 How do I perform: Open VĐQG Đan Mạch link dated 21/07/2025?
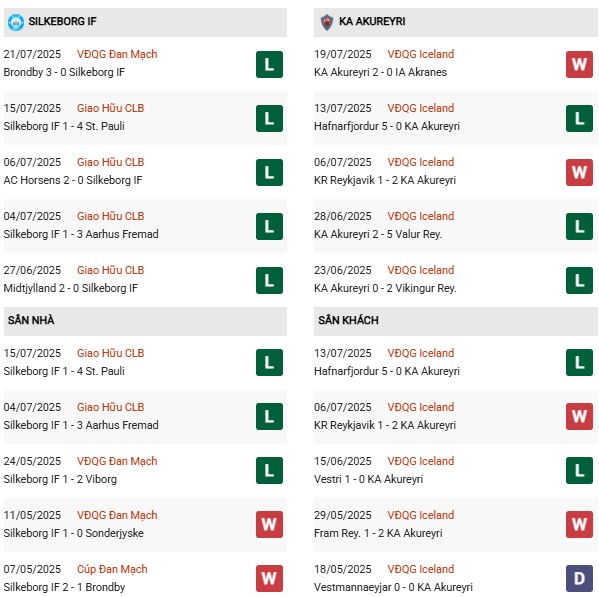click(117, 54)
